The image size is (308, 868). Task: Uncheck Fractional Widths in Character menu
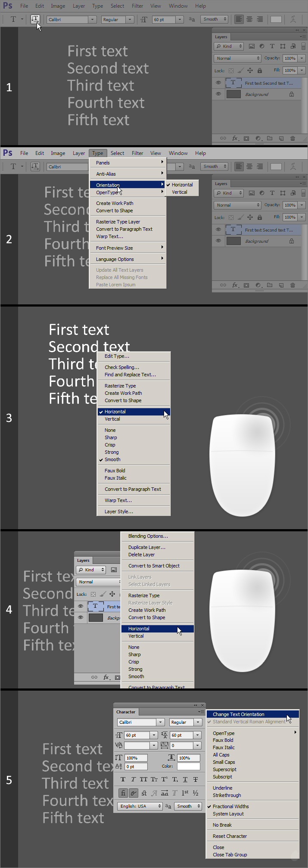[x=230, y=806]
